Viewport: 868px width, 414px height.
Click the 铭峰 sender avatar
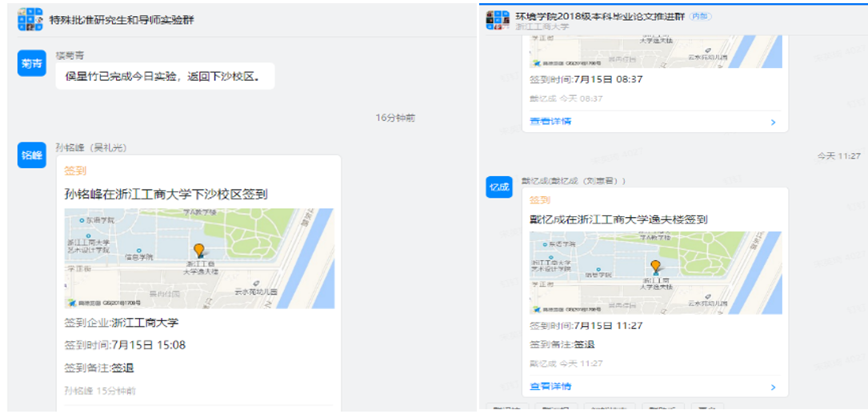click(31, 155)
